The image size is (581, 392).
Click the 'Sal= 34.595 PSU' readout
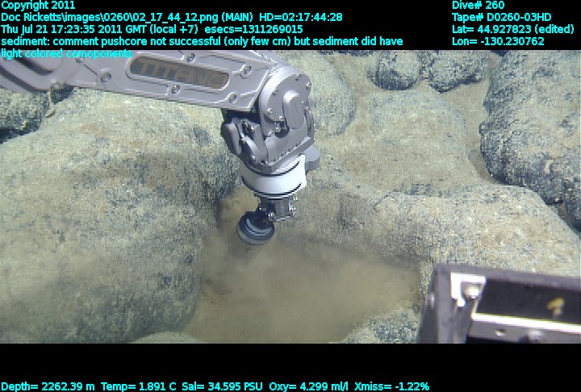[x=223, y=387]
